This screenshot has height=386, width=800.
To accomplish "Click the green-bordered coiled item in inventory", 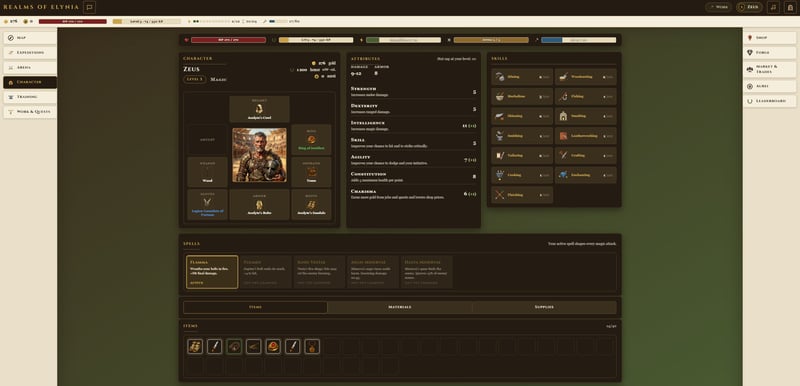I will 234,347.
